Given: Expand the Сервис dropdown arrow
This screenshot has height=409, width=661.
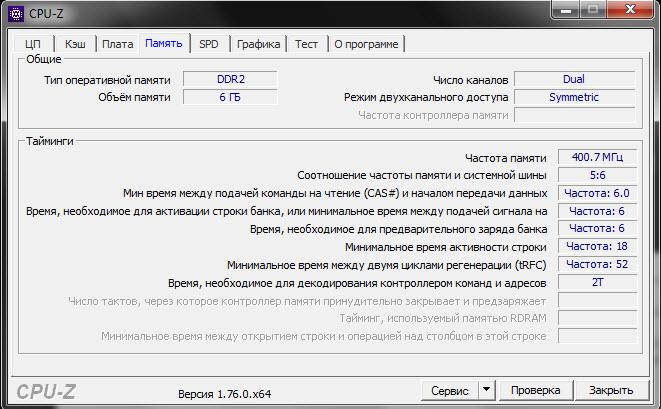Looking at the screenshot, I should [486, 390].
